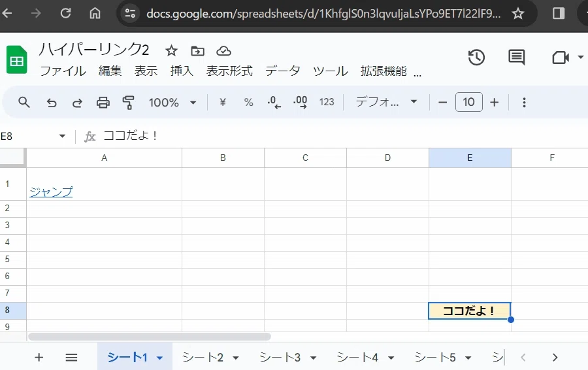Open シート3 tab options arrow
Screen dimensions: 588x370
click(314, 358)
